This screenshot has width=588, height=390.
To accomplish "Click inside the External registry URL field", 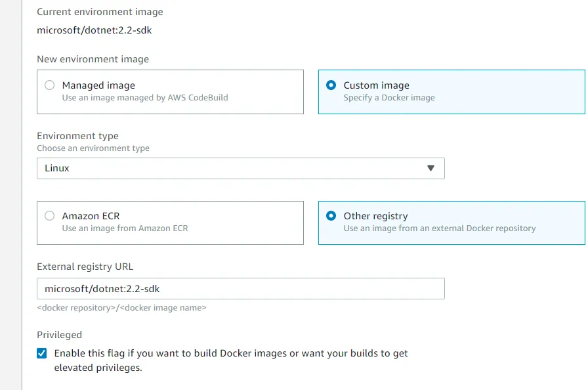I will click(x=240, y=289).
